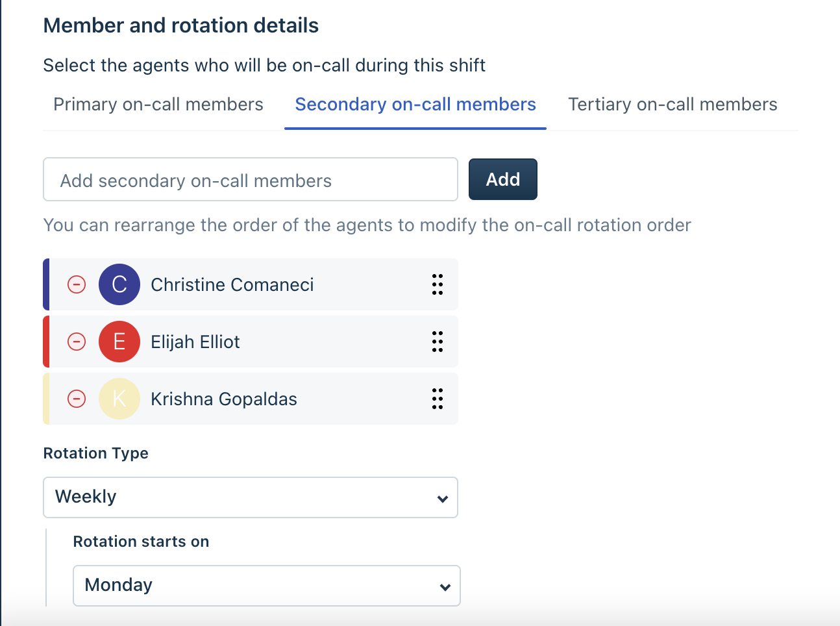Remove Christine Comaneci using the minus icon
The image size is (840, 626).
(77, 284)
